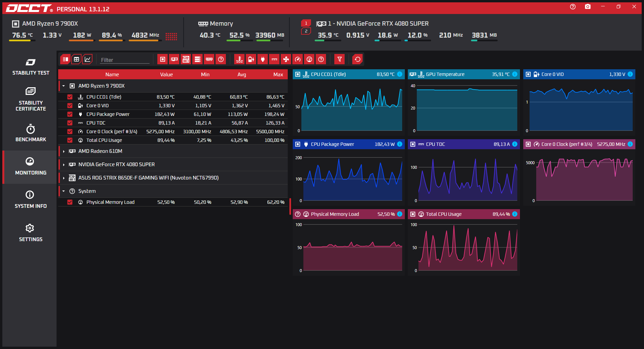This screenshot has height=349, width=644.
Task: Show frequency sensors with speedometer icon
Action: [298, 59]
